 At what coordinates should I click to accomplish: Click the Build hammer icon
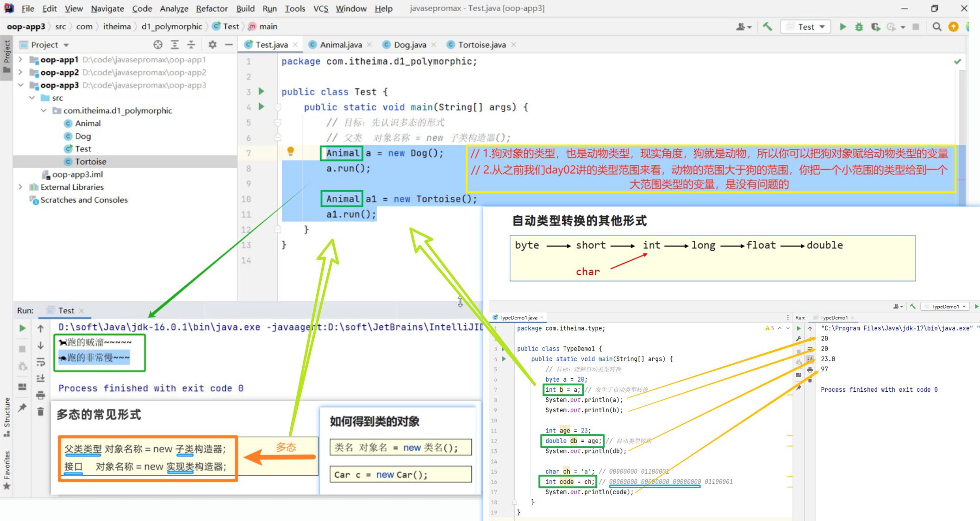tap(768, 27)
